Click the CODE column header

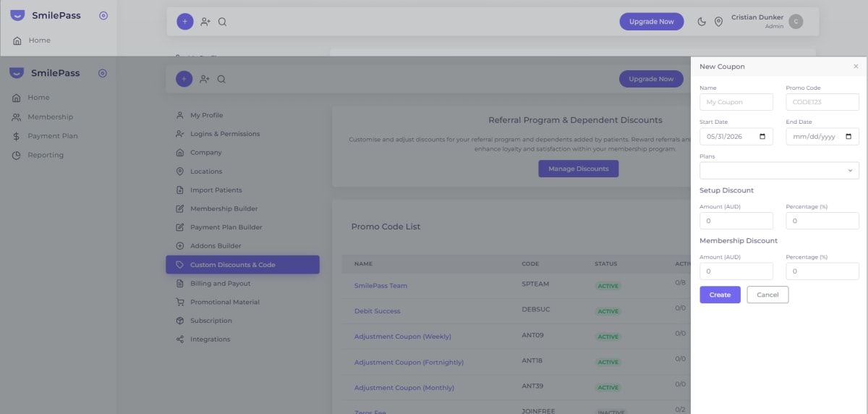[x=530, y=264]
